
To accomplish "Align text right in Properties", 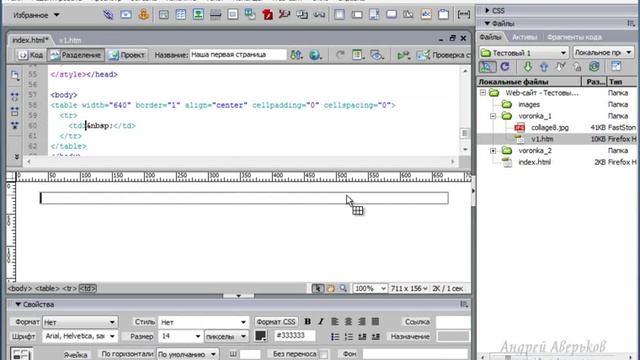I will tap(362, 322).
